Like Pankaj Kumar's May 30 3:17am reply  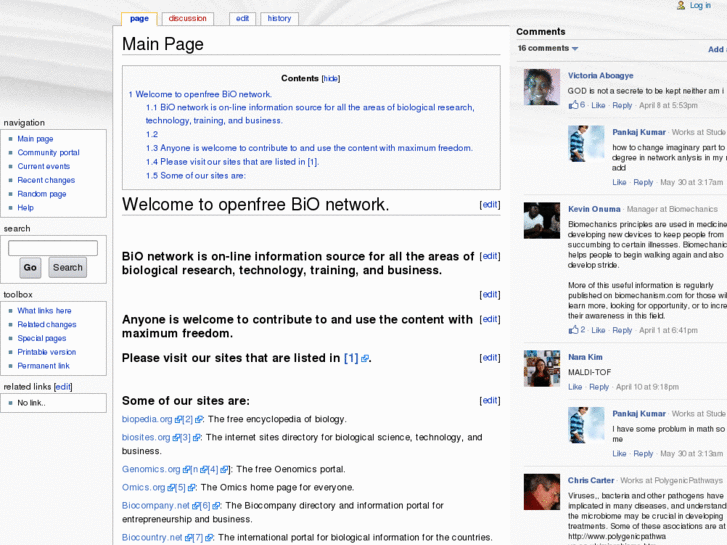[x=619, y=182]
